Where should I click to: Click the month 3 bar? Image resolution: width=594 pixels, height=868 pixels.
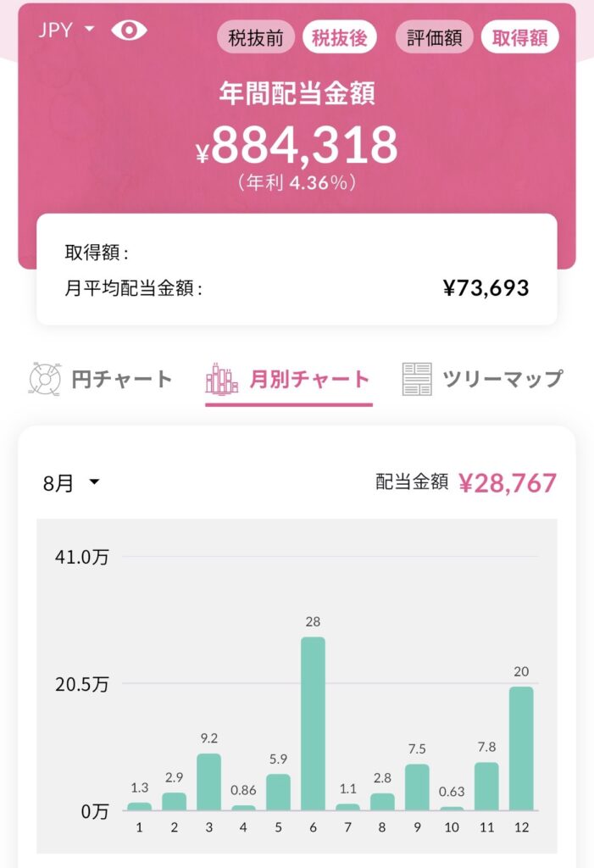[208, 782]
